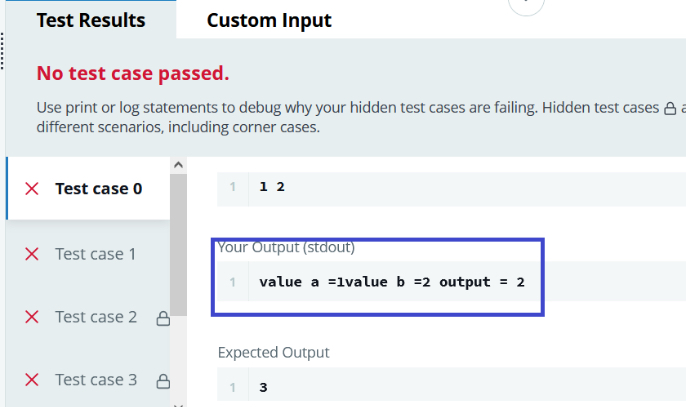Select Test case 0 in list
The height and width of the screenshot is (407, 686).
(98, 188)
